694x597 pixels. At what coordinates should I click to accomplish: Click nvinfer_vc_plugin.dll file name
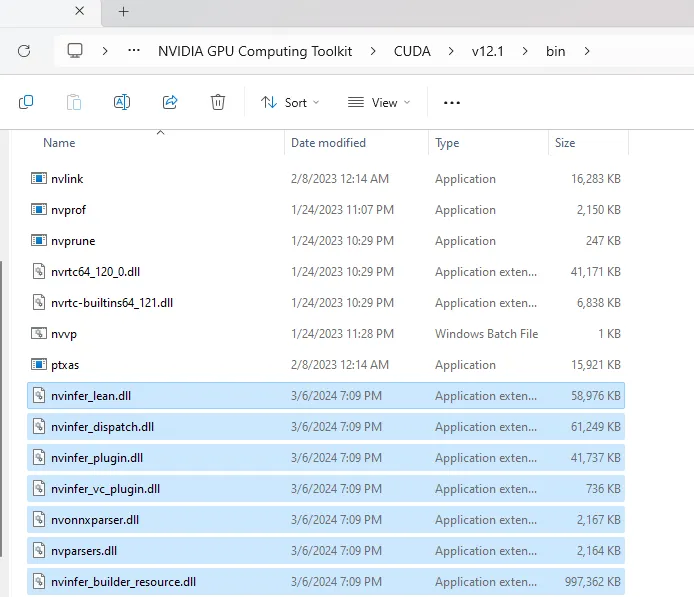tap(105, 489)
